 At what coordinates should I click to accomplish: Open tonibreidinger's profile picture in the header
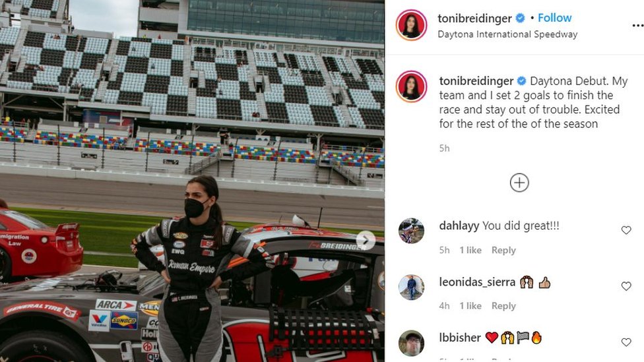tap(411, 25)
